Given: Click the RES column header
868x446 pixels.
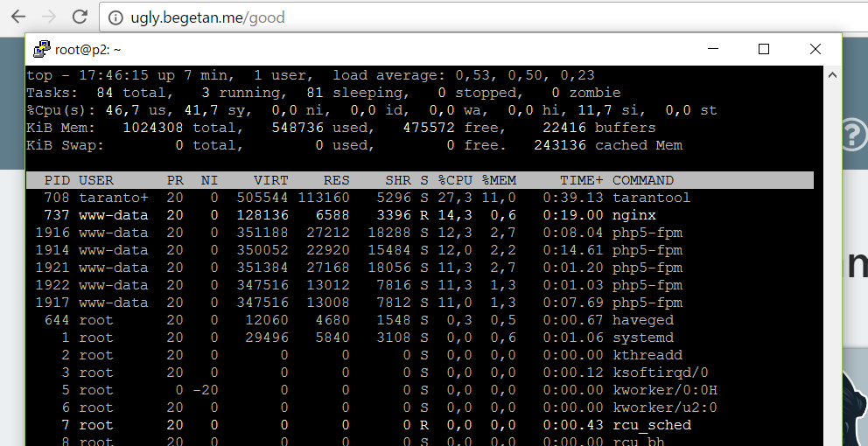Looking at the screenshot, I should 337,180.
